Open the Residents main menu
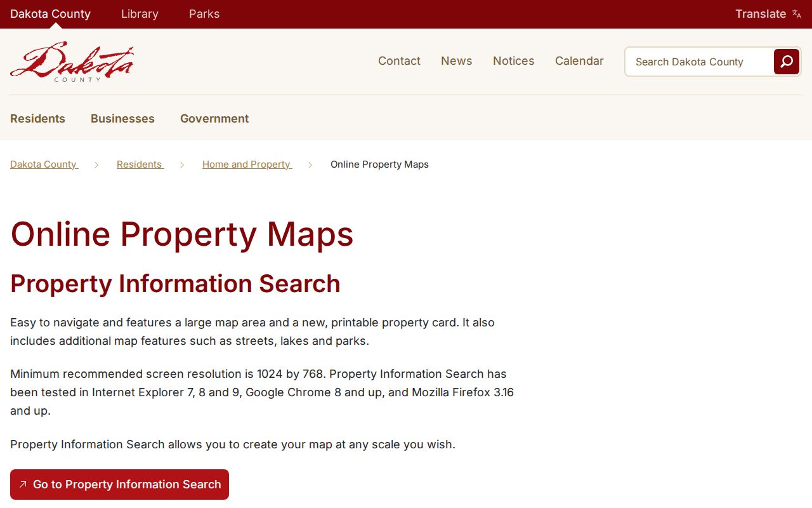This screenshot has height=508, width=812. (37, 119)
